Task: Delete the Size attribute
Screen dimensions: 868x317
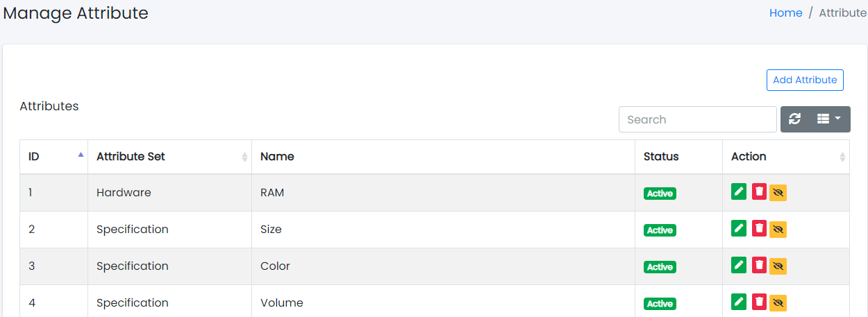Action: pyautogui.click(x=759, y=228)
